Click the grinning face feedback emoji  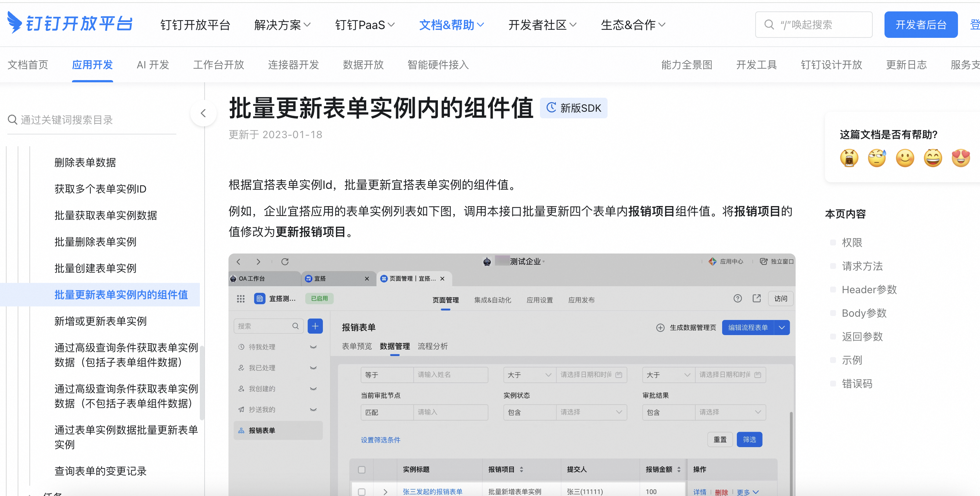point(933,158)
